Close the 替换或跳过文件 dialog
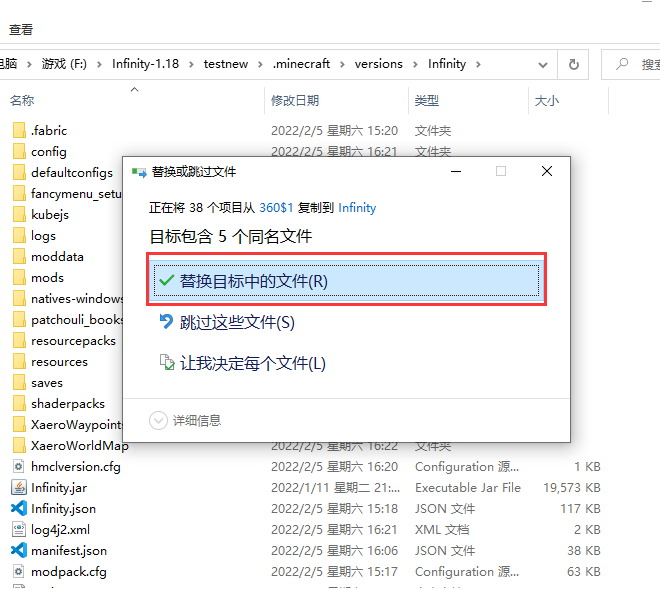 tap(547, 171)
